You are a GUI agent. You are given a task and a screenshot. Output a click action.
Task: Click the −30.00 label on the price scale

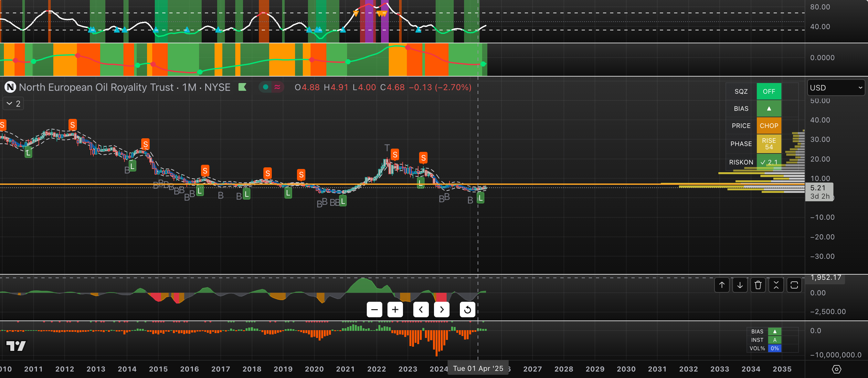click(822, 257)
